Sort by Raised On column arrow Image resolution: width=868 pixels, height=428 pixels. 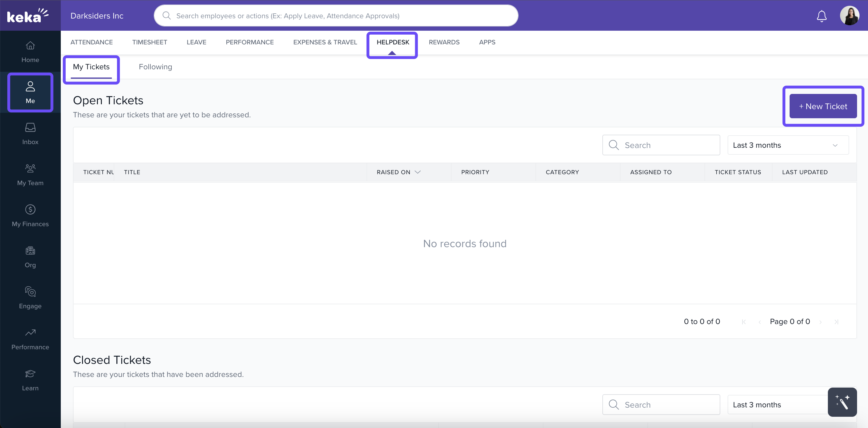[418, 172]
